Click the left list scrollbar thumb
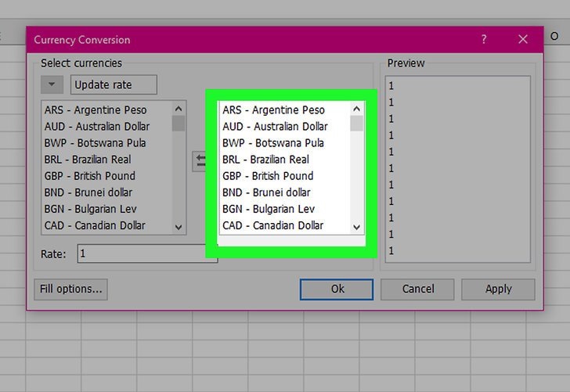Viewport: 570px width, 392px height. pyautogui.click(x=179, y=123)
